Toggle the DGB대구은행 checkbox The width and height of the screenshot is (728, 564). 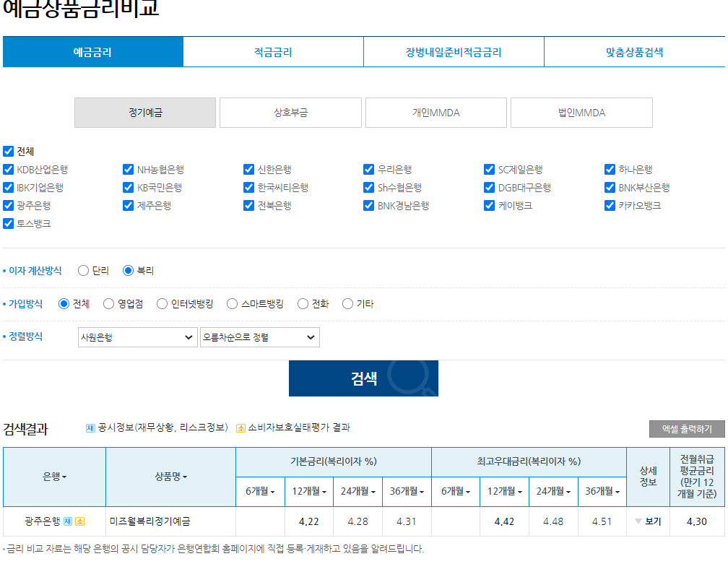pos(490,188)
